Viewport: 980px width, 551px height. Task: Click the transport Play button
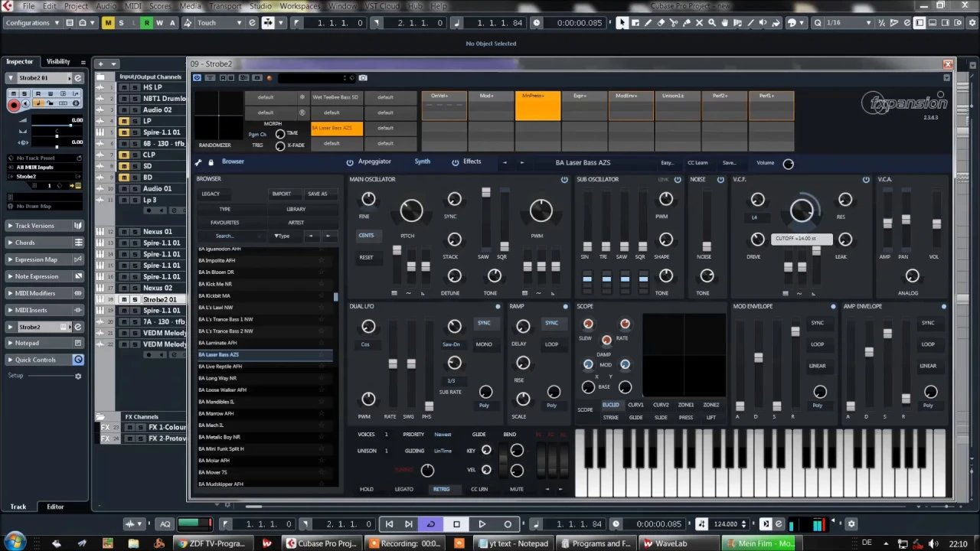coord(482,524)
